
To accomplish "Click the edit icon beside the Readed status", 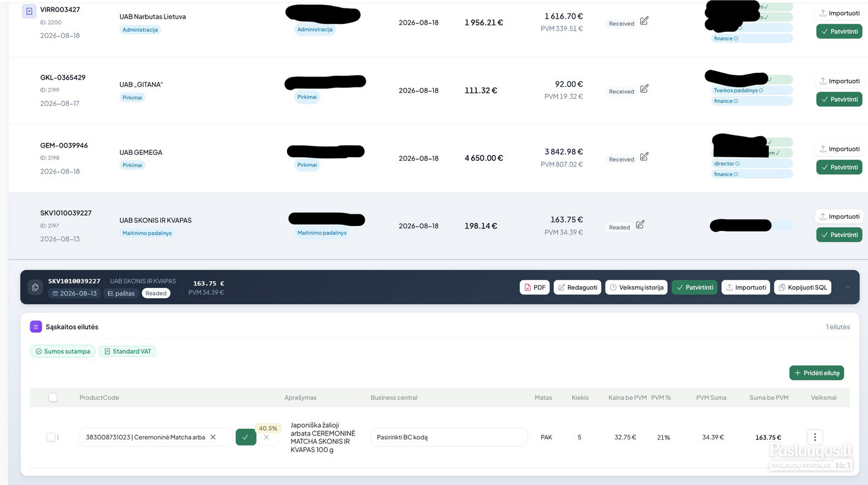I will (640, 225).
